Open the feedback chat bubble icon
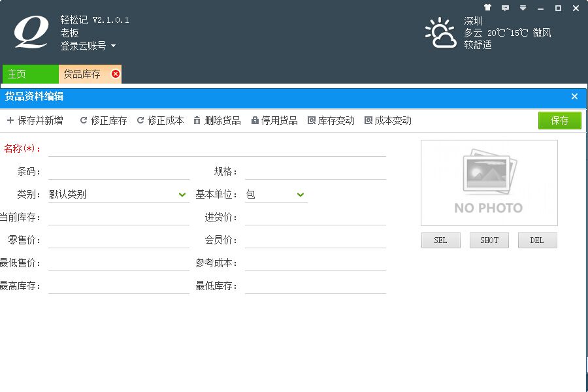Screen dimensions: 588x392 (x=505, y=7)
